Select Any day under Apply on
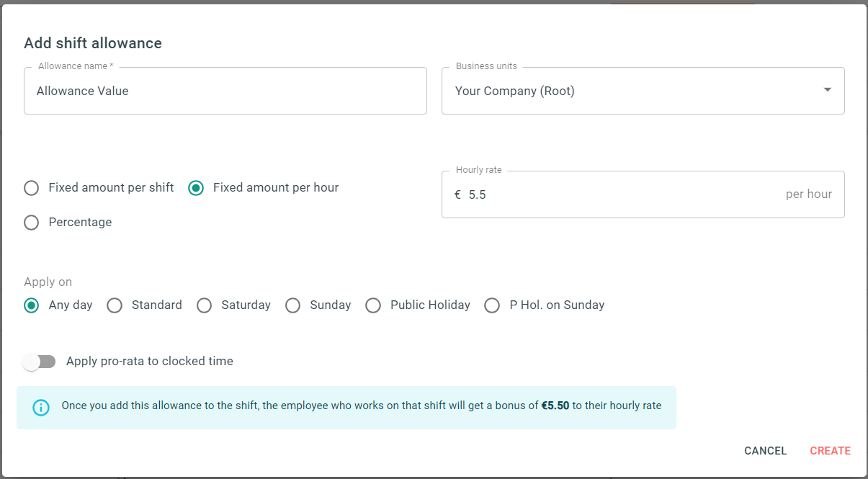This screenshot has height=479, width=868. 31,305
